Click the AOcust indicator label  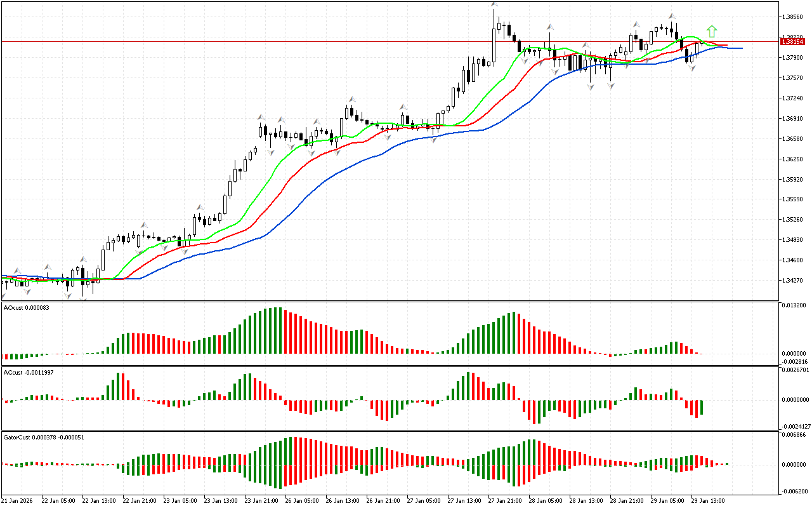[26, 307]
